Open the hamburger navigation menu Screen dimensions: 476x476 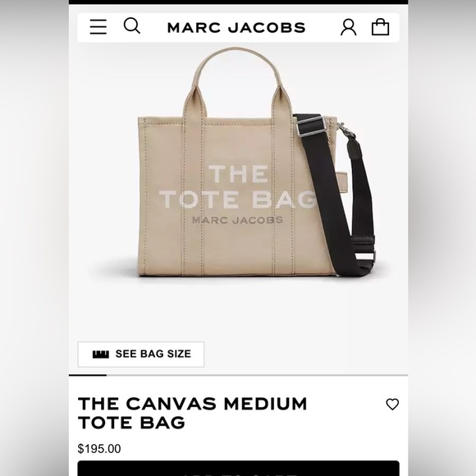pyautogui.click(x=98, y=27)
